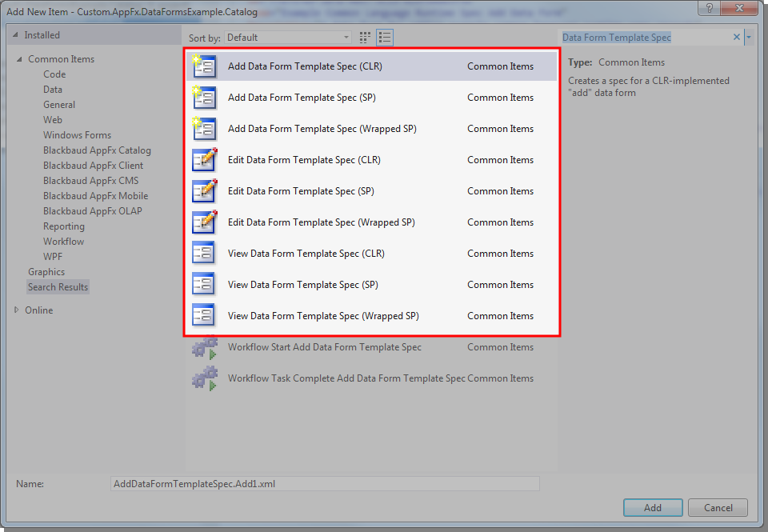Image resolution: width=768 pixels, height=532 pixels.
Task: Expand the Online section
Action: (17, 310)
